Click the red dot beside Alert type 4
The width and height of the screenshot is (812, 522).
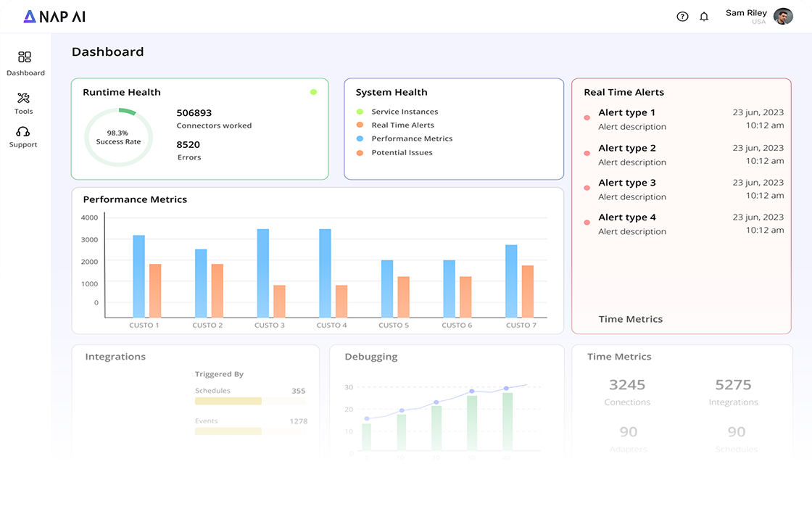(x=587, y=223)
